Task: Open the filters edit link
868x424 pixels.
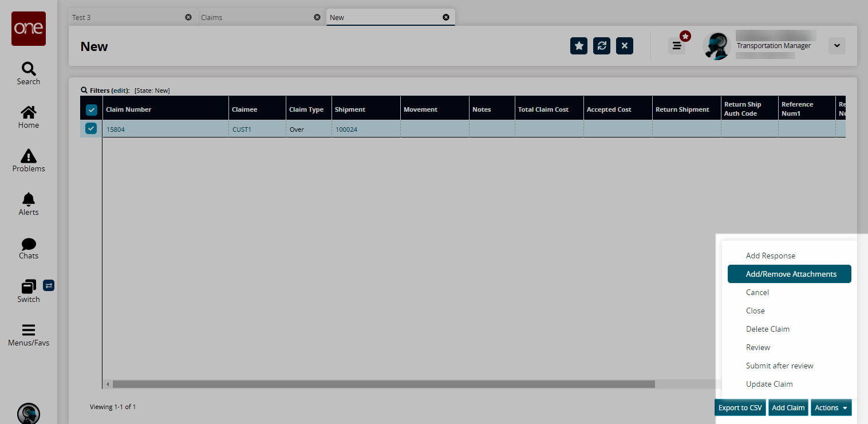Action: coord(120,91)
